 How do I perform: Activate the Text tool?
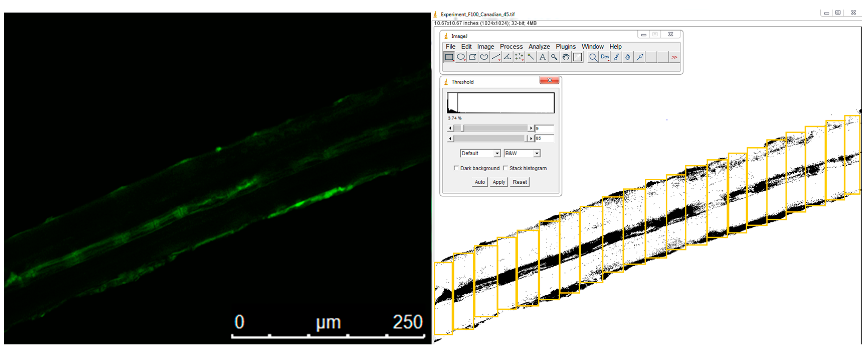(x=542, y=57)
